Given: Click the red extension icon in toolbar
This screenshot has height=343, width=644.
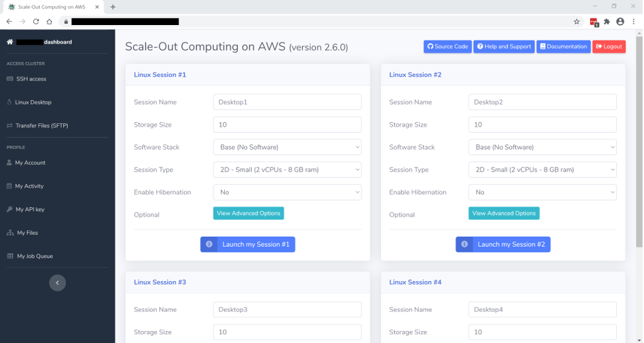Looking at the screenshot, I should (x=594, y=22).
